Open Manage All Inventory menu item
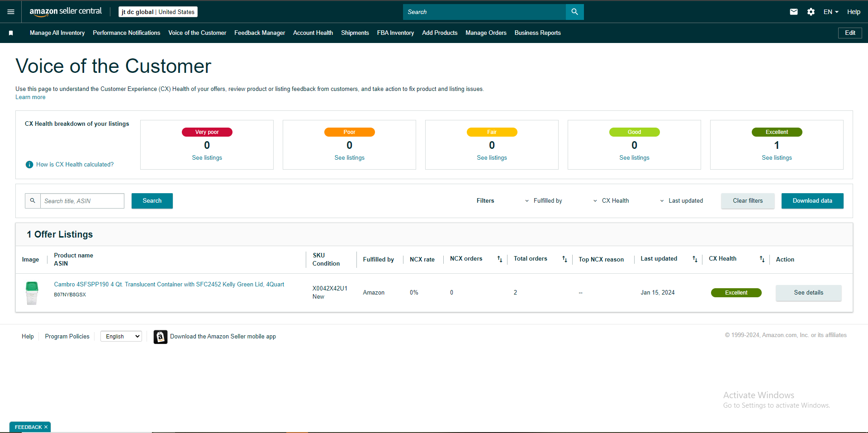Screen dimensions: 868x433 coord(57,33)
